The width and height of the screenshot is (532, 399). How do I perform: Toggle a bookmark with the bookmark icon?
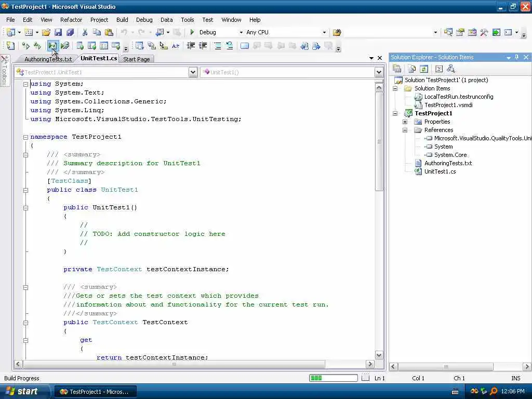(x=245, y=46)
